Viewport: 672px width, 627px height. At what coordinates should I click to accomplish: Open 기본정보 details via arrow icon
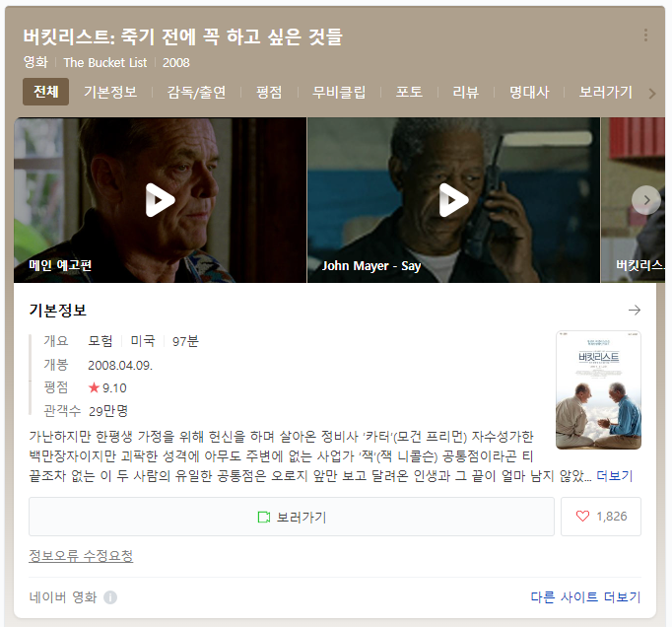click(x=635, y=310)
